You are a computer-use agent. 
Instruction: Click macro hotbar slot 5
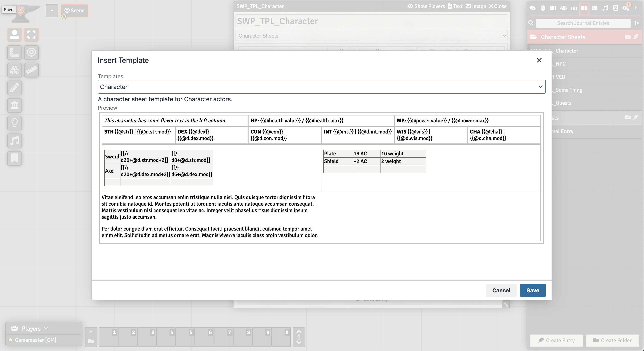point(185,337)
